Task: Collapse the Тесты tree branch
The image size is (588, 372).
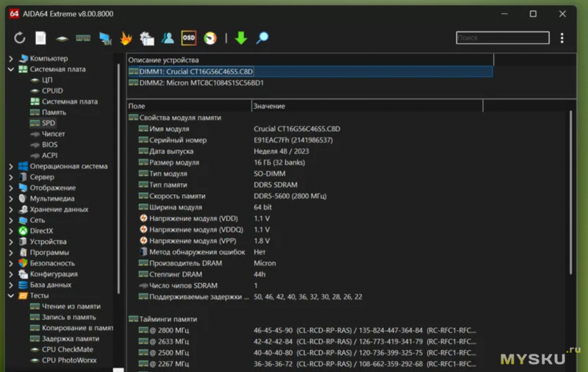Action: tap(11, 296)
